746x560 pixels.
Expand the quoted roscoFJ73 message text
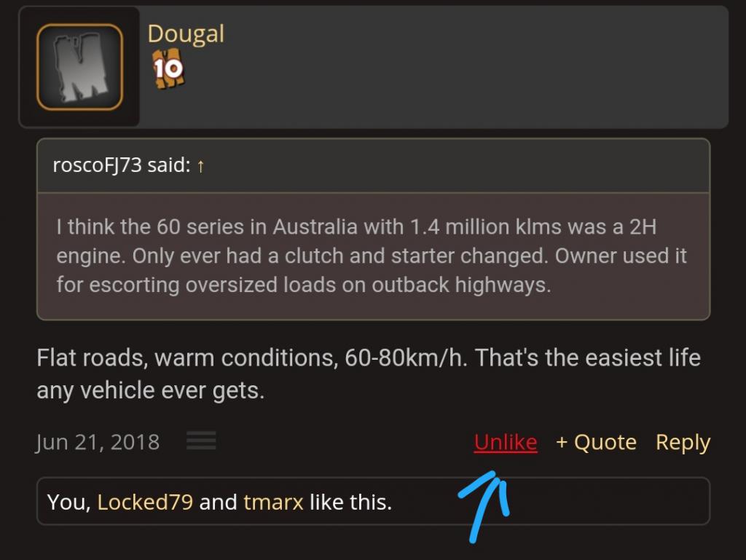coord(374,256)
